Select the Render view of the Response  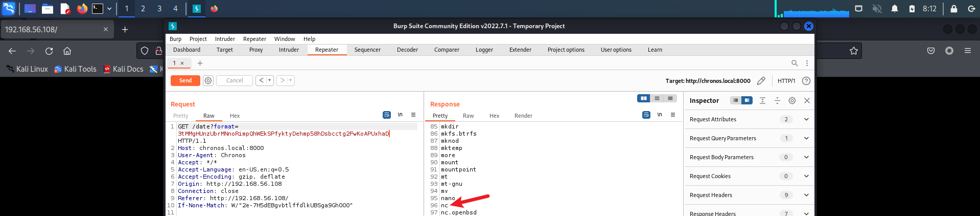(x=523, y=116)
